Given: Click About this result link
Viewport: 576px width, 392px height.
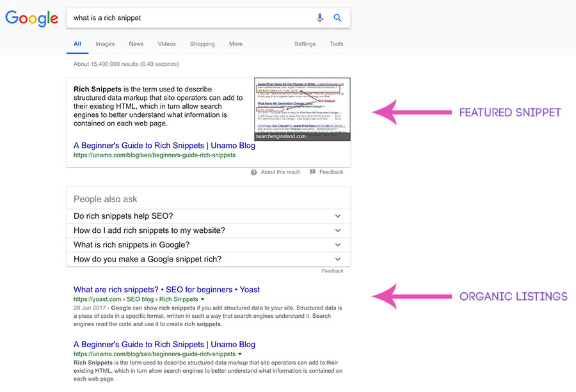Looking at the screenshot, I should click(x=280, y=172).
